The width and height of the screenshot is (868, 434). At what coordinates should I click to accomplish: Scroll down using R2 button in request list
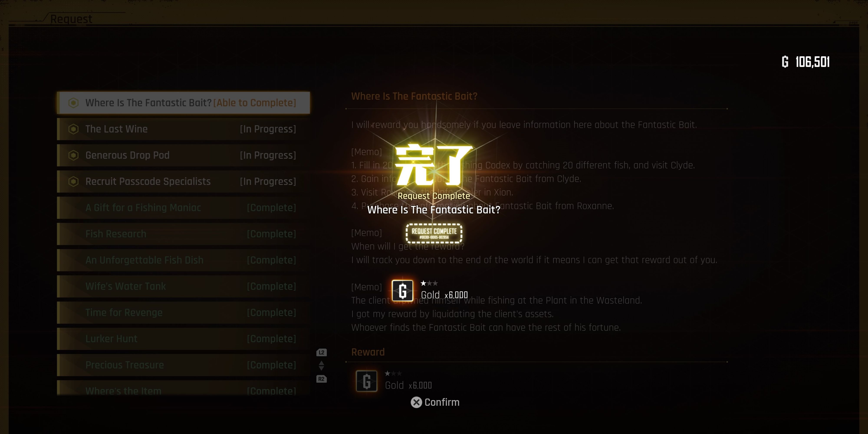click(321, 379)
